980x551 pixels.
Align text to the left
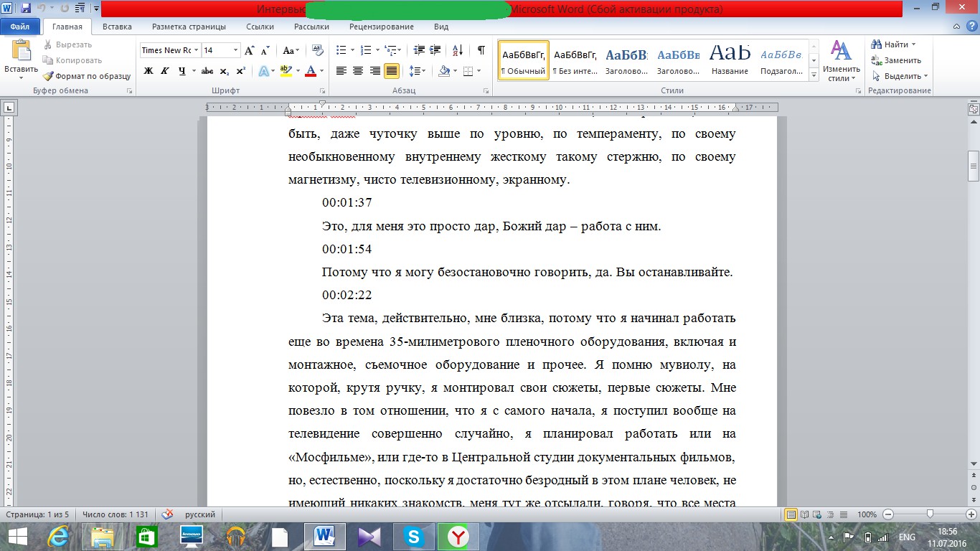[x=341, y=71]
